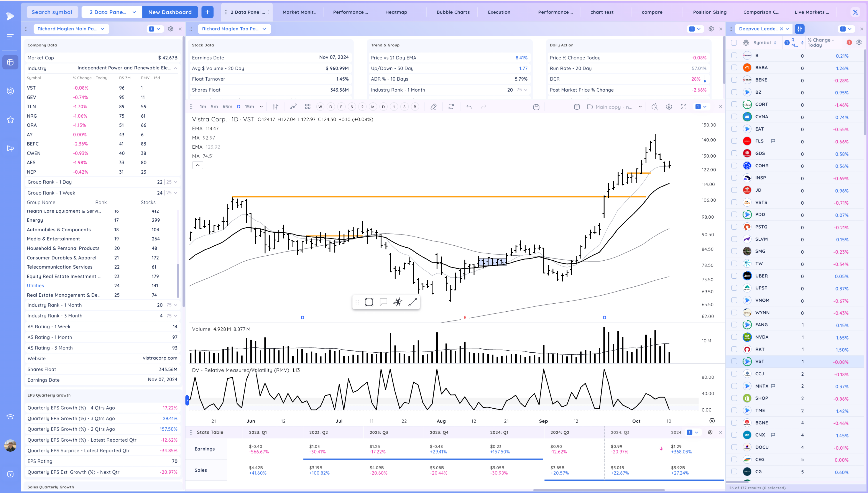The height and width of the screenshot is (493, 868).
Task: Open the vistracorp.com website link
Action: (160, 358)
